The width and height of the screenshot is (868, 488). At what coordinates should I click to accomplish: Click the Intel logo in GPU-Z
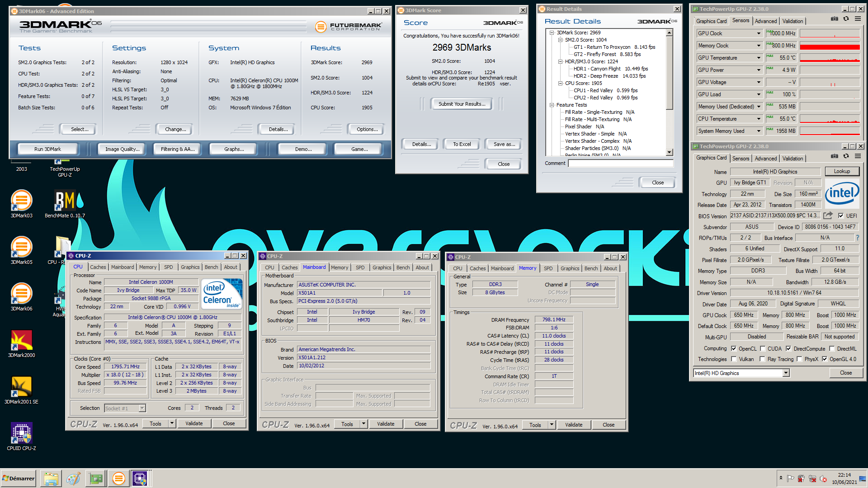click(x=842, y=193)
